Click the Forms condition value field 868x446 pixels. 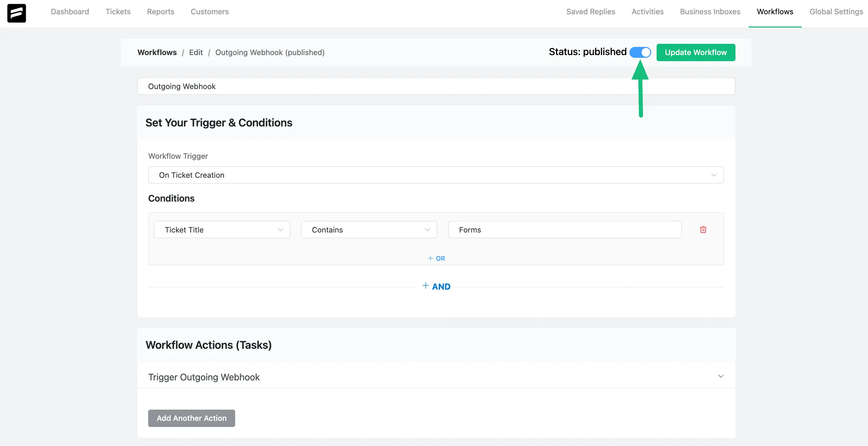[565, 230]
